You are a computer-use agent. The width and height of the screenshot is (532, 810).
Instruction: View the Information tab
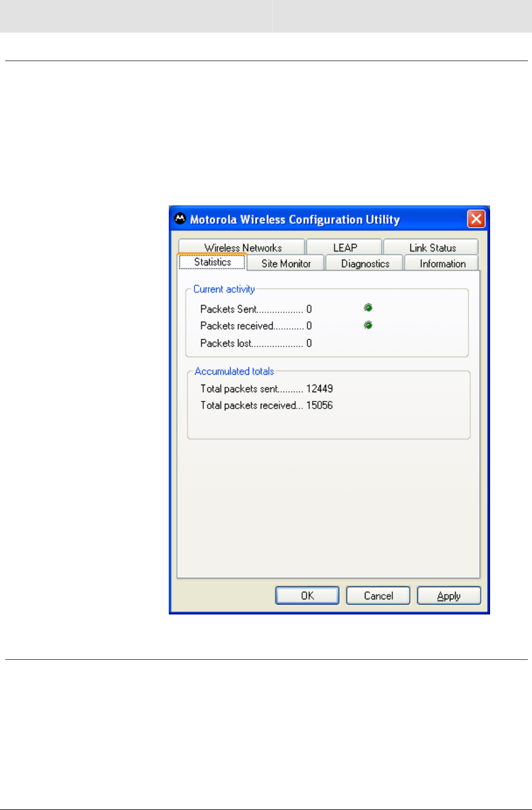coord(442,264)
